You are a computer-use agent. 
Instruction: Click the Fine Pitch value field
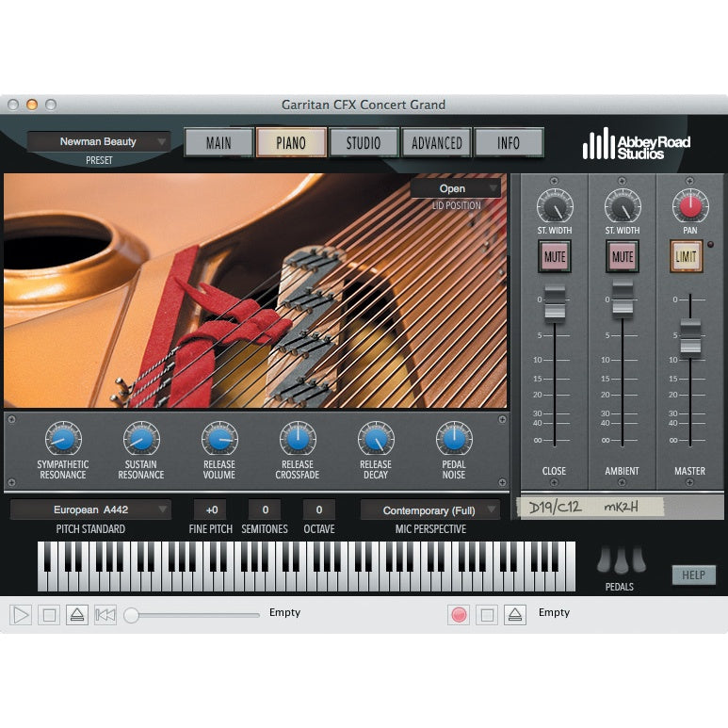211,510
